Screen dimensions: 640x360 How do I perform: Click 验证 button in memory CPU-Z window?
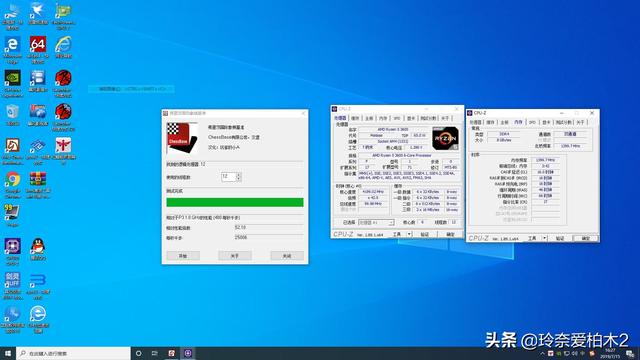point(560,238)
